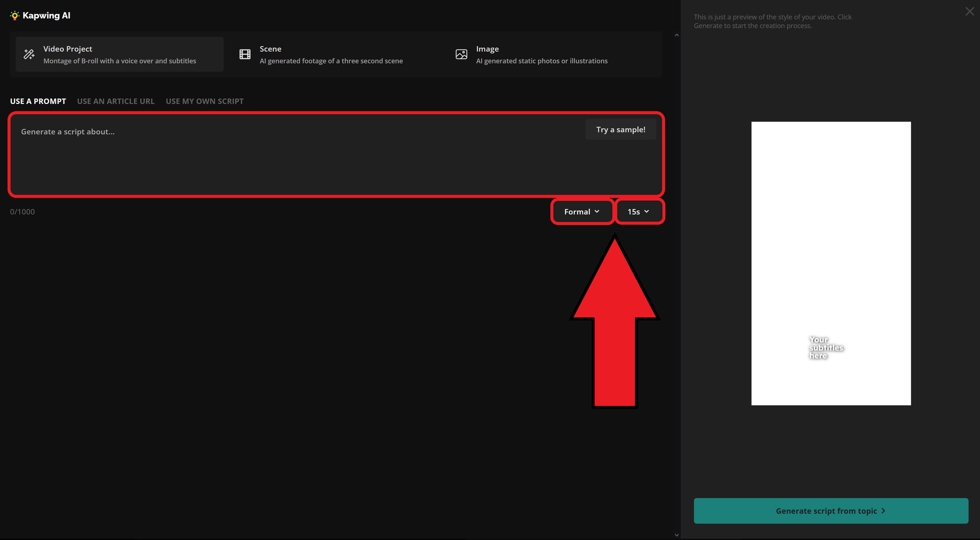980x540 pixels.
Task: Click the Scene filmstrip icon
Action: pyautogui.click(x=245, y=54)
